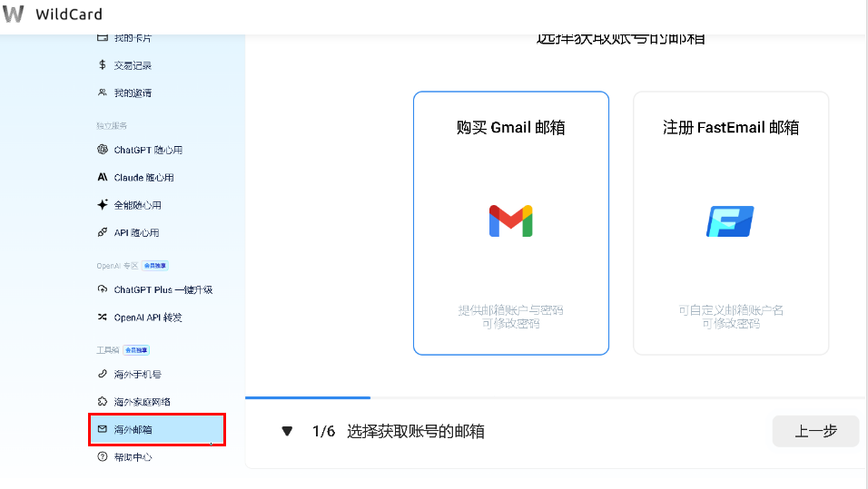Open 海外手机号 tool
The height and width of the screenshot is (489, 868).
pyautogui.click(x=138, y=375)
